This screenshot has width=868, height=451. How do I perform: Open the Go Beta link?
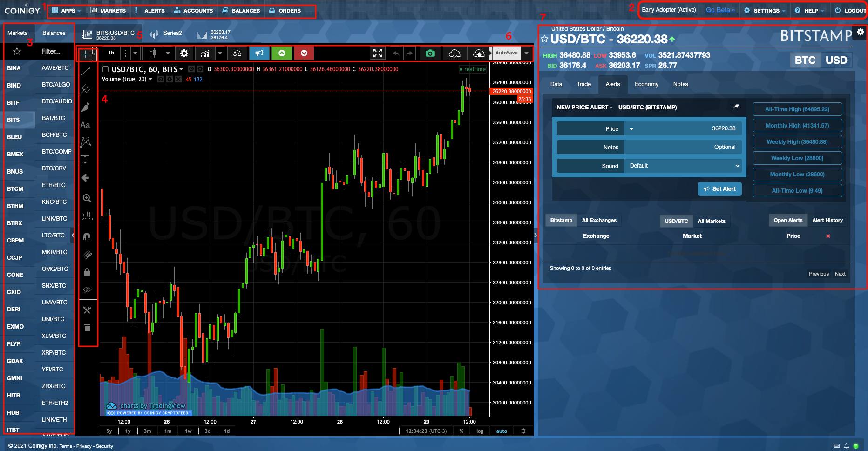pyautogui.click(x=720, y=10)
